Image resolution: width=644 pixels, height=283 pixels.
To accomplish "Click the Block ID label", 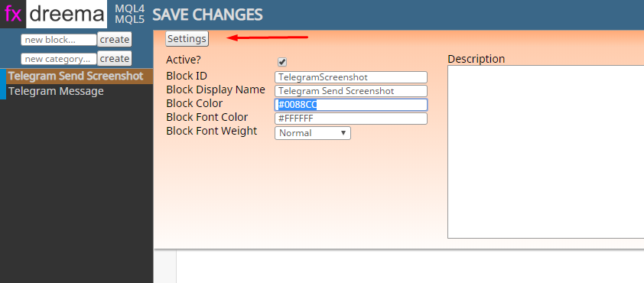I will coord(187,76).
